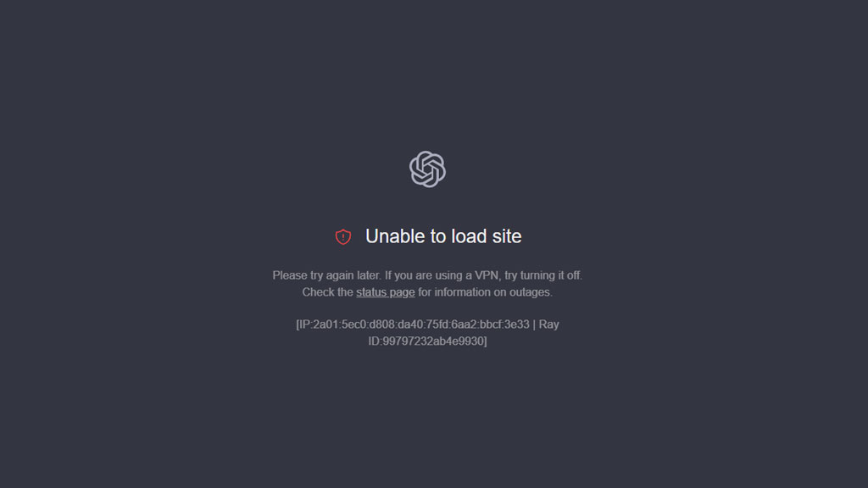
Task: Click the word "later" in the message
Action: [x=368, y=275]
